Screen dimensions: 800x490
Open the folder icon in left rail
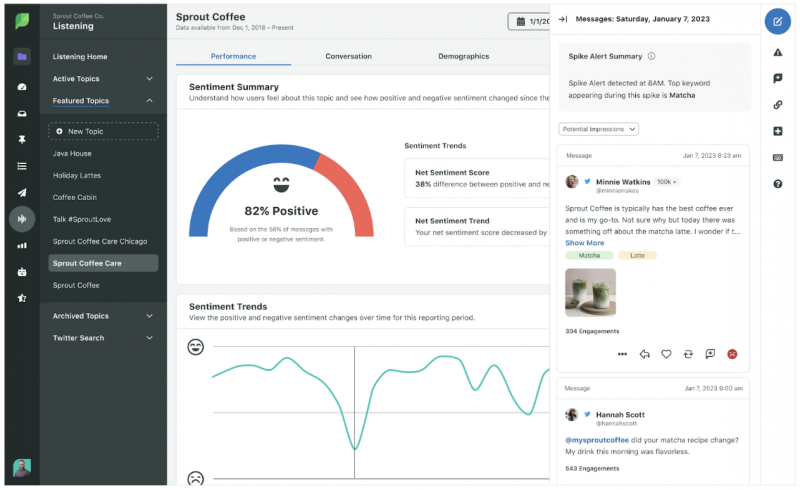pyautogui.click(x=22, y=57)
